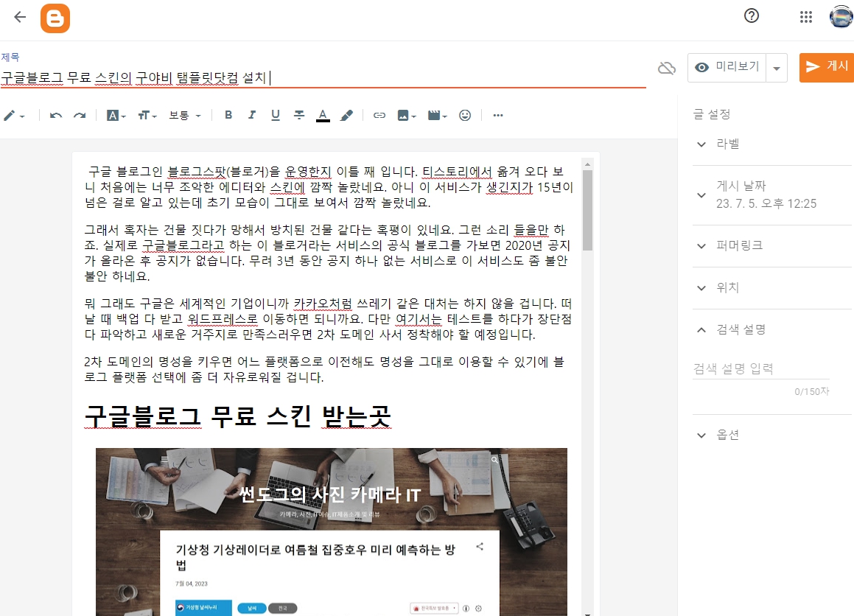This screenshot has height=616, width=854.
Task: Undo the last edit
Action: click(55, 116)
